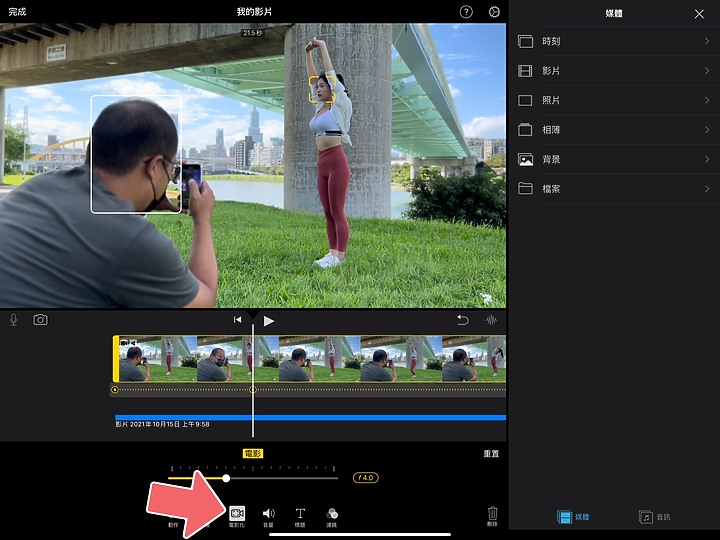Screen dimensions: 720x540
Task: Play the video
Action: (269, 321)
